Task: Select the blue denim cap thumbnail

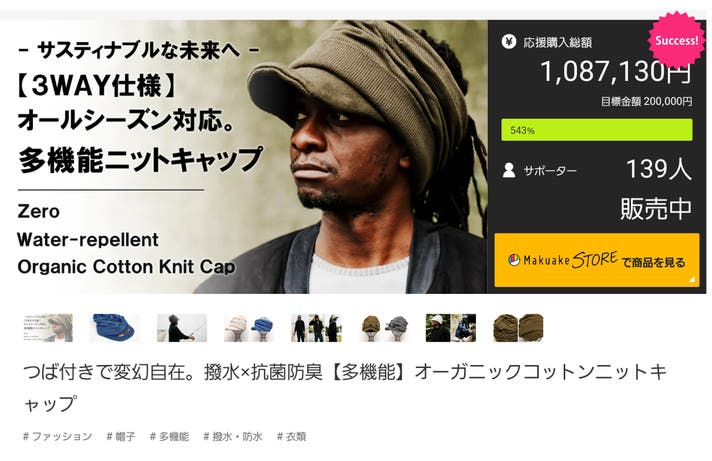Action: tap(114, 327)
